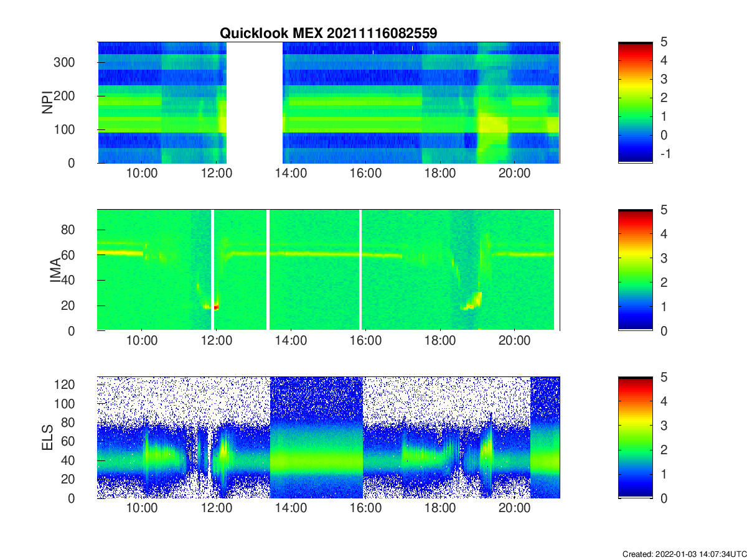747x560 pixels.
Task: Click the '10:00' tick under IMA plot
Action: point(142,342)
